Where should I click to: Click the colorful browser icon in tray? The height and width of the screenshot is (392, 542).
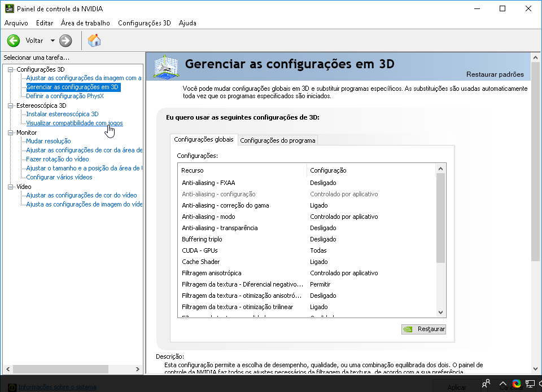tap(517, 384)
